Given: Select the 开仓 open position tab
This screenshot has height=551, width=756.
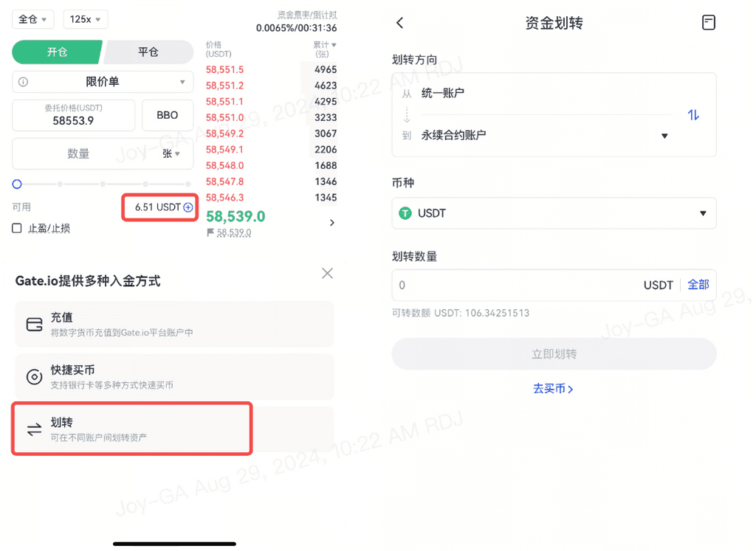Looking at the screenshot, I should pyautogui.click(x=57, y=52).
